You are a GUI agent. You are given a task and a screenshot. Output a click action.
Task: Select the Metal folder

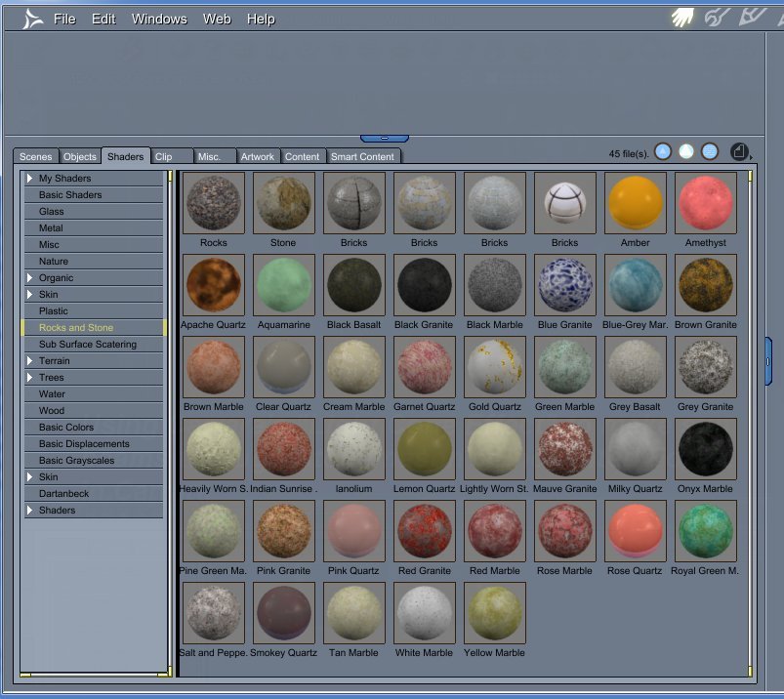[94, 227]
